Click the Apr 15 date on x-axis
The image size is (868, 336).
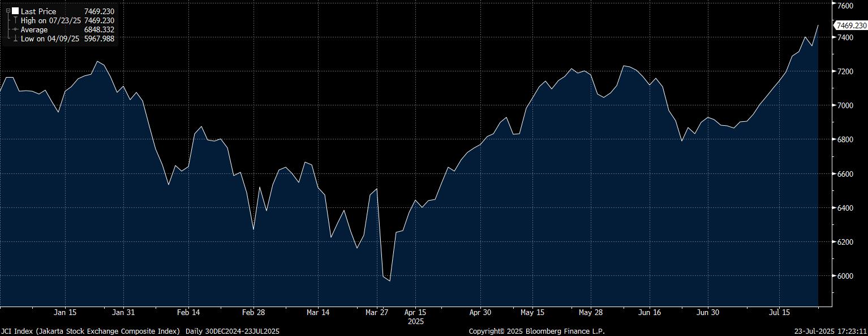point(415,312)
